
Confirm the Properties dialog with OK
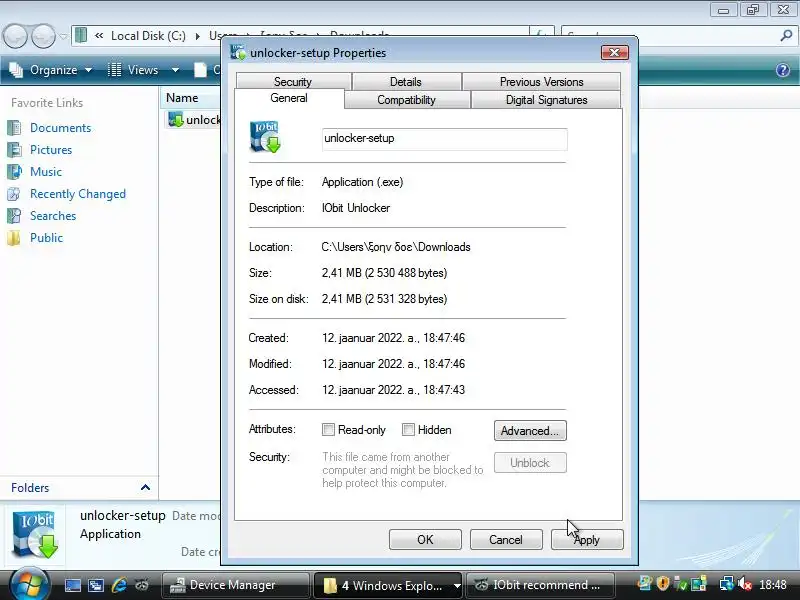[425, 540]
